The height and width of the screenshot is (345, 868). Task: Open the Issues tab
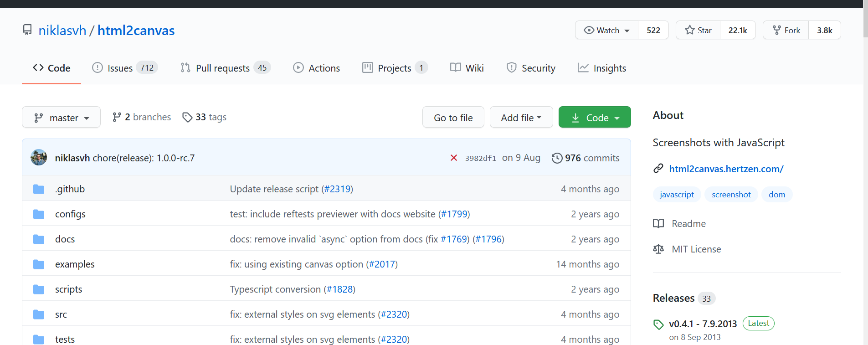[125, 68]
